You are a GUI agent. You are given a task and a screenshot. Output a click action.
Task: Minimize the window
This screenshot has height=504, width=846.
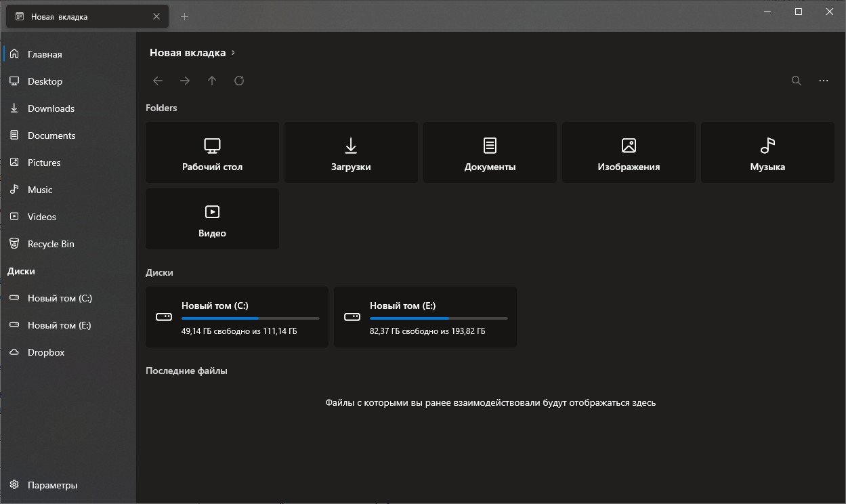coord(767,12)
